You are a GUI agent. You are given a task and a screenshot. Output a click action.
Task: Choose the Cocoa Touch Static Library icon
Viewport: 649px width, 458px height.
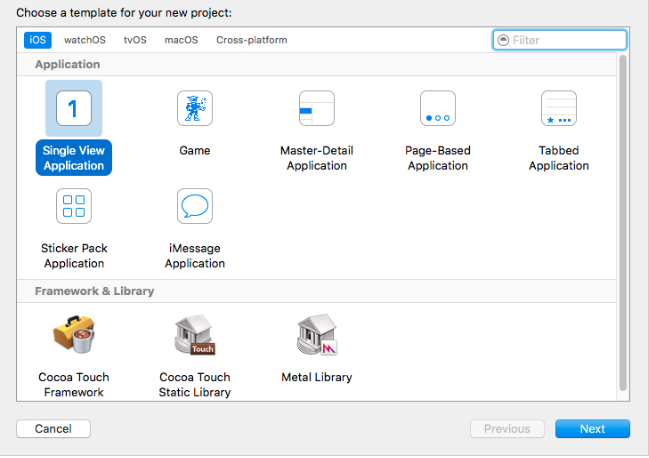pyautogui.click(x=195, y=336)
